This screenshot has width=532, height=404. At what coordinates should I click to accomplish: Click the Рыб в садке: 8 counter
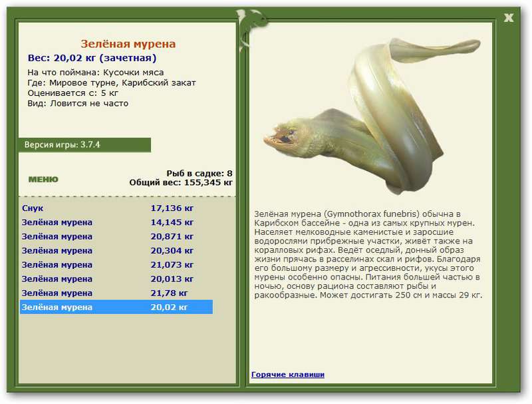(199, 173)
